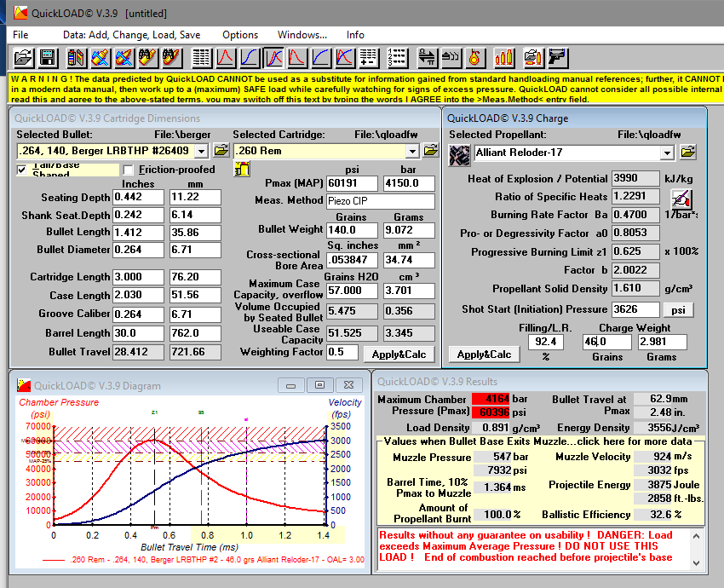Click the Diagram window's title icon
Screen dimensions: 724x588
click(24, 385)
